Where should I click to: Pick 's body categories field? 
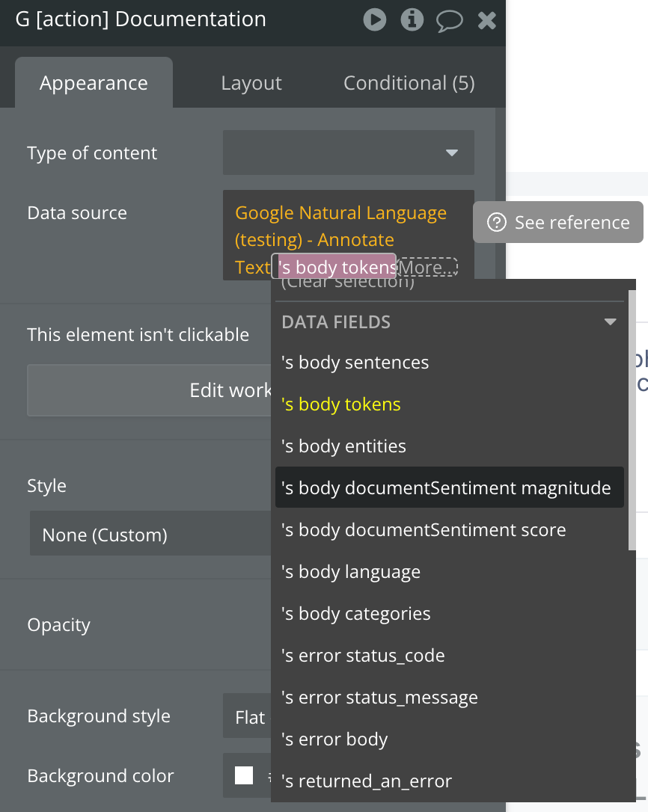(x=450, y=614)
